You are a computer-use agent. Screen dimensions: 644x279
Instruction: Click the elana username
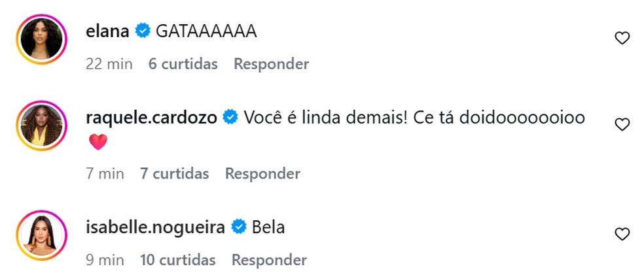pos(108,31)
